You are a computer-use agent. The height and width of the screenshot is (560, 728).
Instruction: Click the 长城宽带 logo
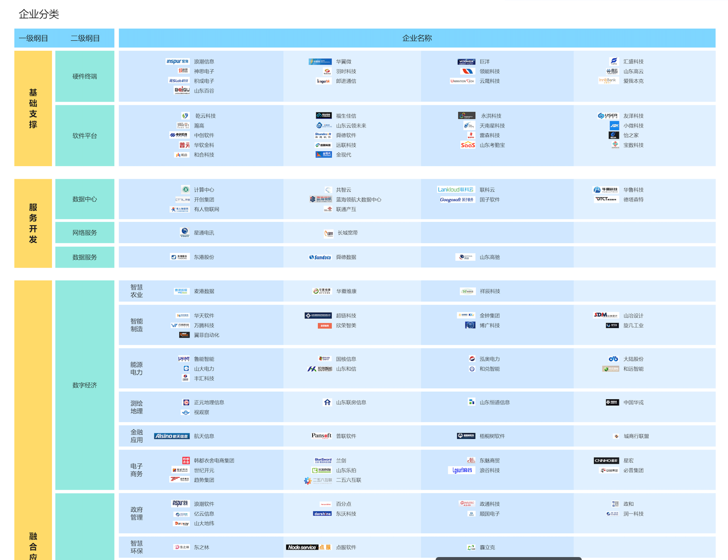[x=329, y=233]
